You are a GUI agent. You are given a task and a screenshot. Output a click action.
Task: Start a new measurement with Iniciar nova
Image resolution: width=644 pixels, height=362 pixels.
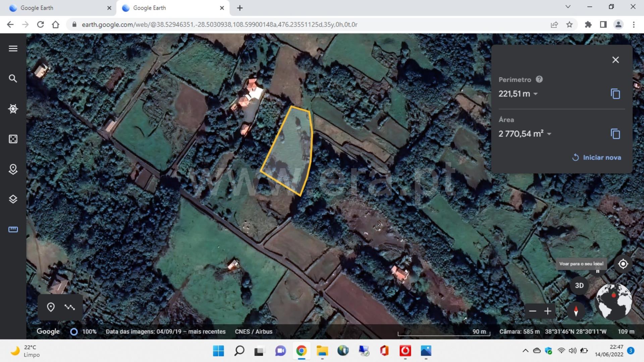click(597, 158)
